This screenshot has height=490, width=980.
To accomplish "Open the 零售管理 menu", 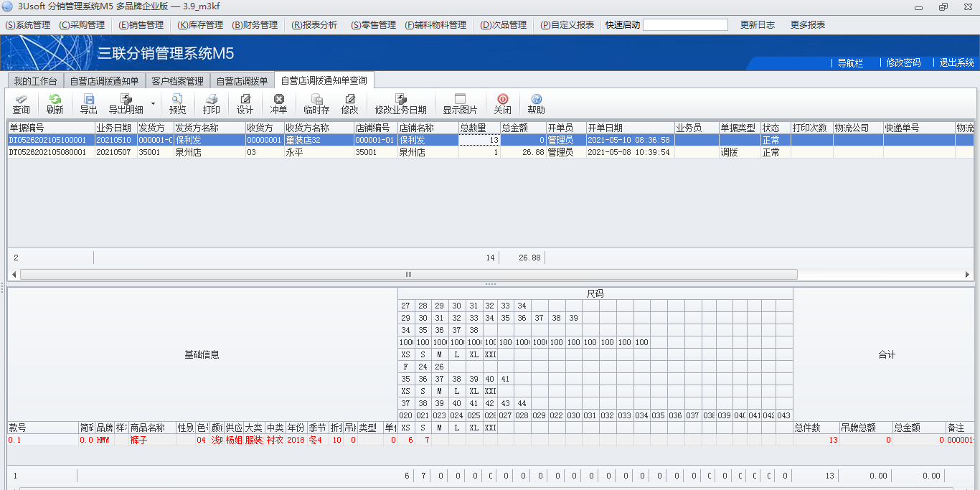I will tap(373, 24).
